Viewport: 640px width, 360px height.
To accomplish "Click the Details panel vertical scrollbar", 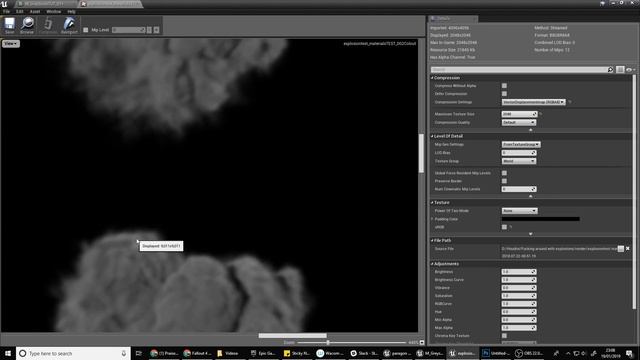I will point(634,192).
